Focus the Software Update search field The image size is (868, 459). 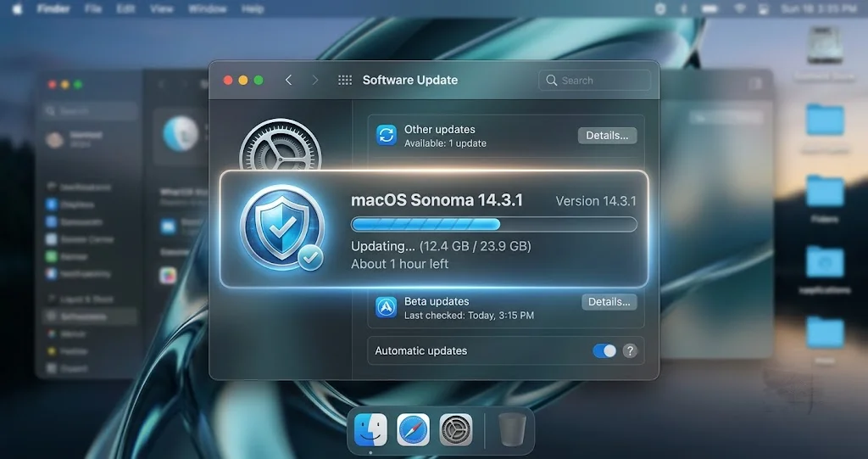[x=594, y=81]
